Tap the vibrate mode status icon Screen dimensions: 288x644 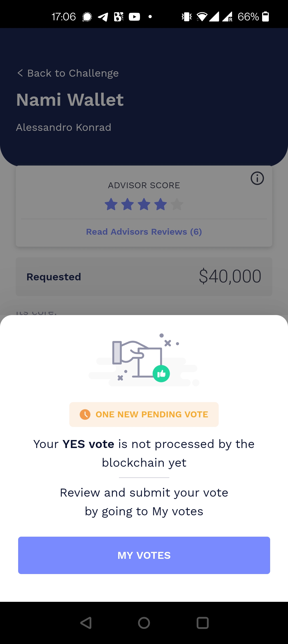tap(187, 17)
